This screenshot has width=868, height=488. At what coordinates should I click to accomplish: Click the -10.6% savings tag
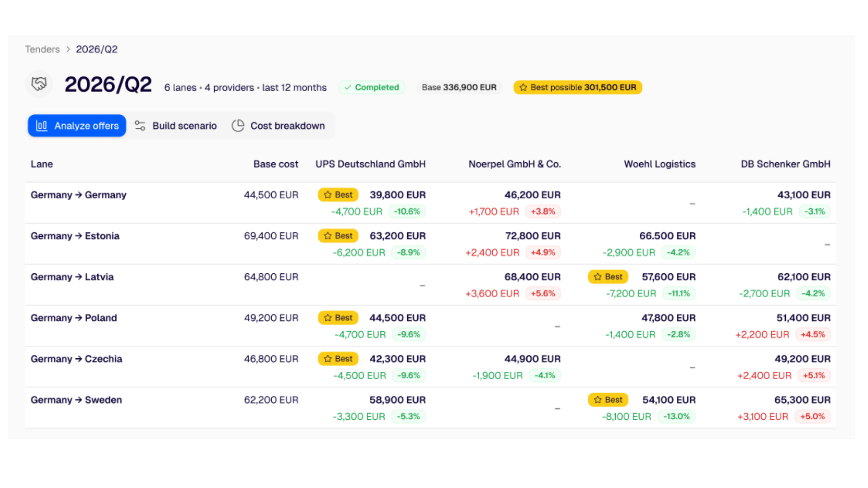tap(407, 211)
